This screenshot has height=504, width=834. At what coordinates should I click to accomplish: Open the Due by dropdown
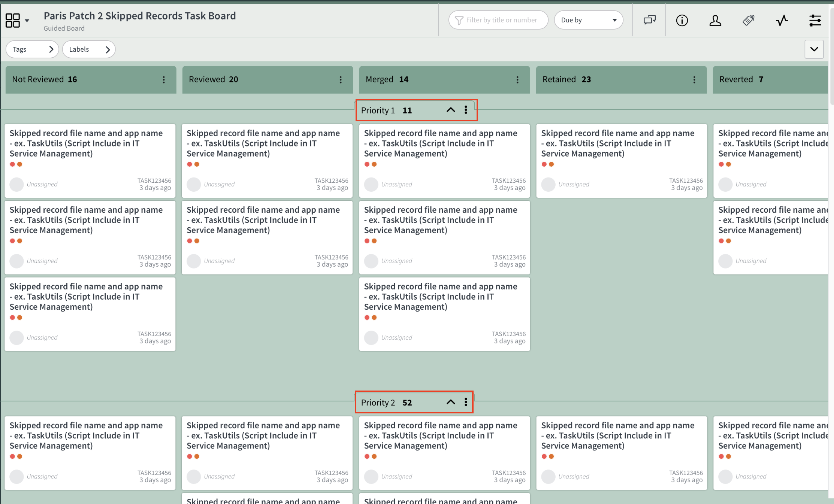(x=589, y=20)
